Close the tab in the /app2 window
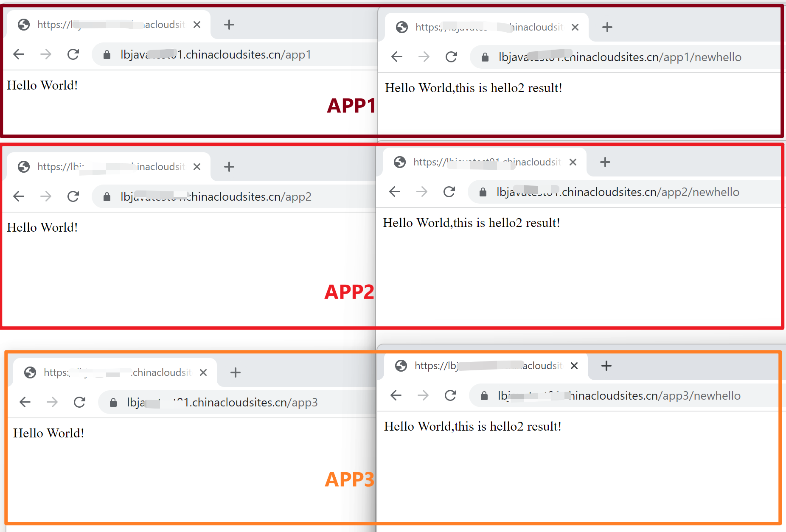 pos(197,167)
